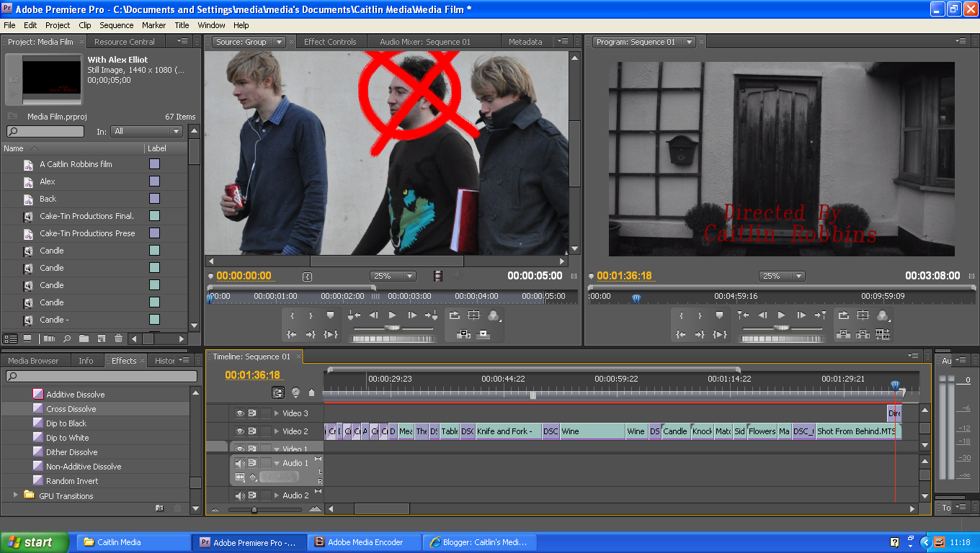Switch to Media Browser tab
Viewport: 980px width, 553px height.
point(33,361)
